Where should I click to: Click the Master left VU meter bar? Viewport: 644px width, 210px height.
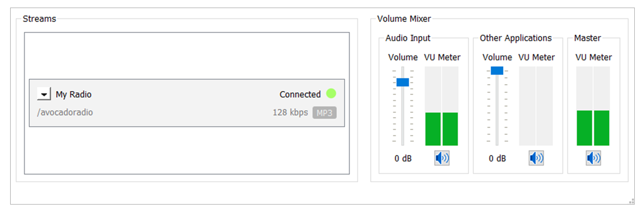pos(584,128)
